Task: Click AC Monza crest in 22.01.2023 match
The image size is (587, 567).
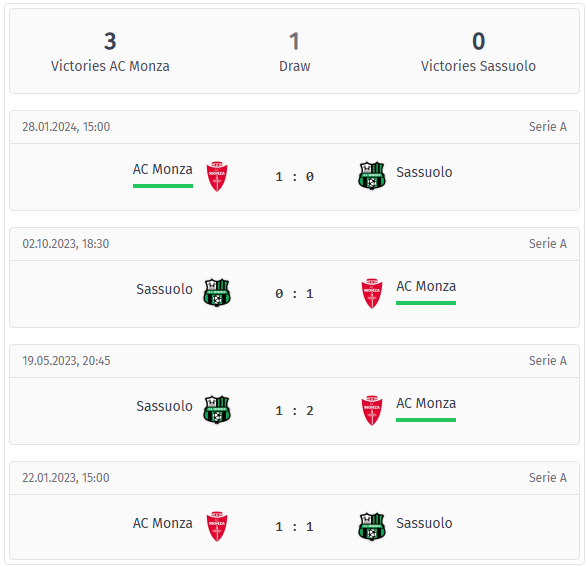Action: coord(217,527)
